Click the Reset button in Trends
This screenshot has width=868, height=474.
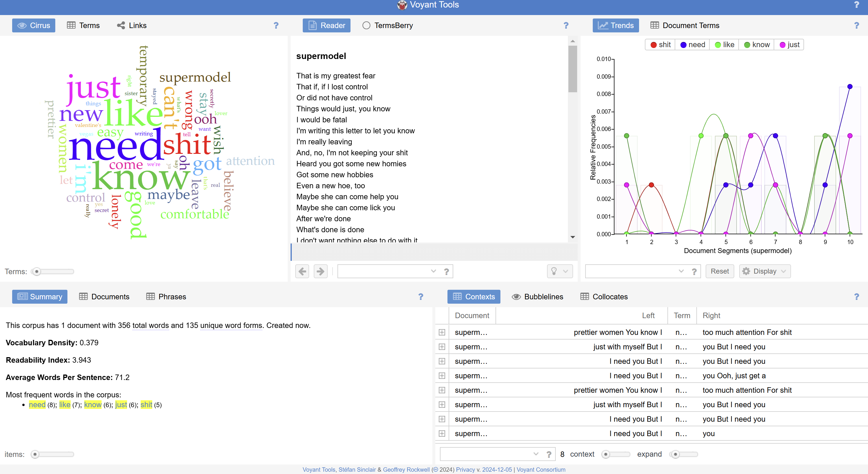[x=720, y=271]
